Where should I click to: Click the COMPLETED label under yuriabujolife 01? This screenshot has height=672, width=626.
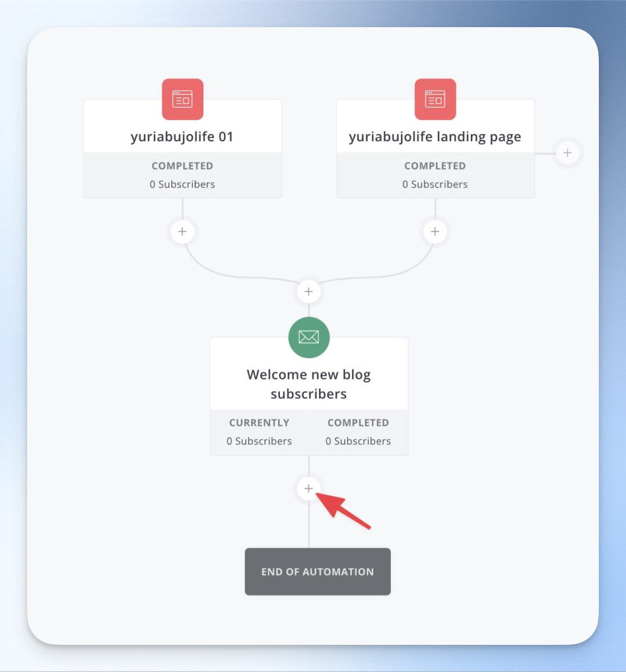[x=183, y=166]
